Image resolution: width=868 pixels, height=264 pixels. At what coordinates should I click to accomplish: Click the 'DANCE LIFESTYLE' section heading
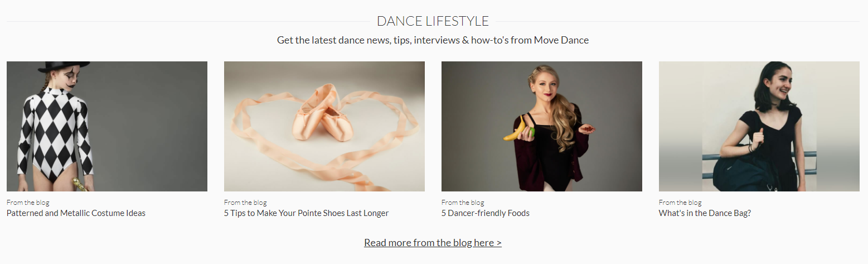coord(433,21)
